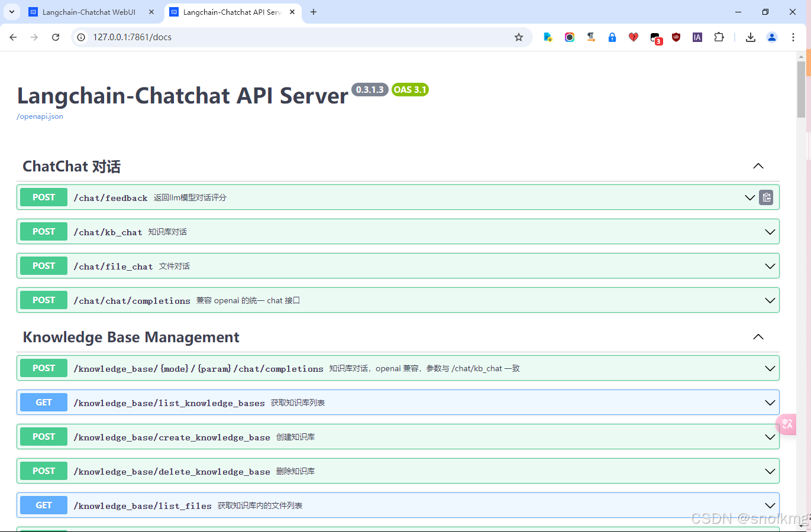Click the Chrome profile avatar icon

pos(771,37)
